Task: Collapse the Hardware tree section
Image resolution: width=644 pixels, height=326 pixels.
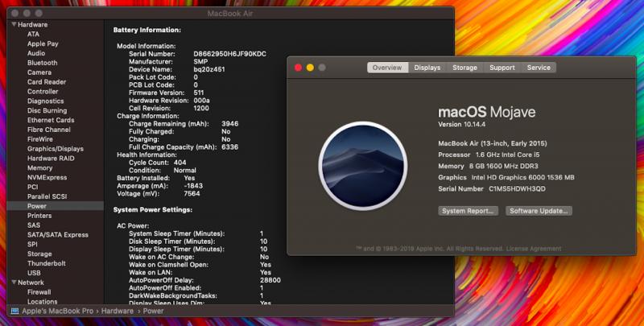Action: pos(14,25)
